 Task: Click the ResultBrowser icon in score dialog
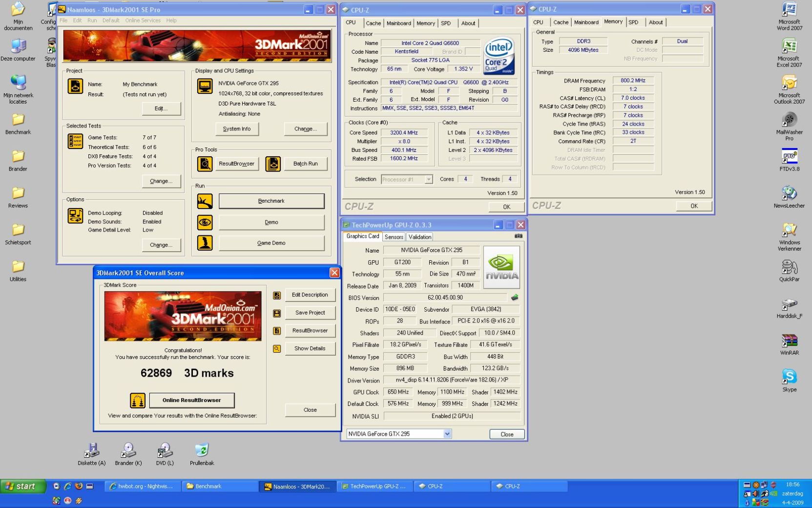277,331
